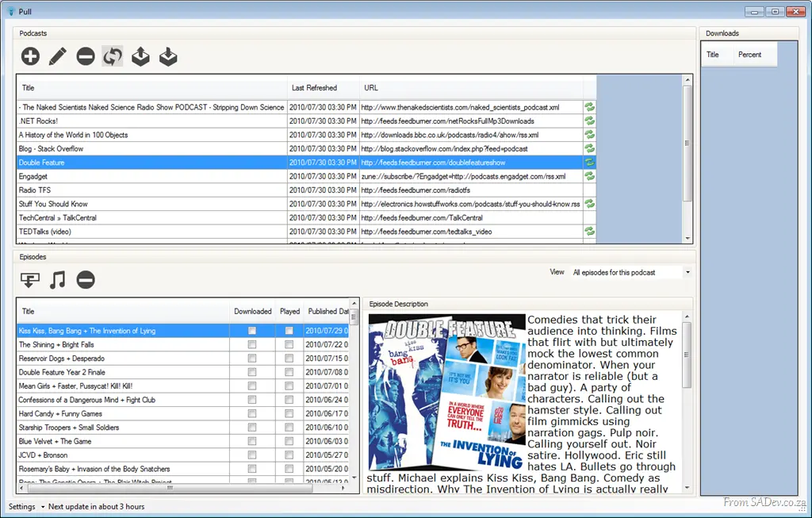Open the Settings dropdown in status bar

(x=26, y=507)
